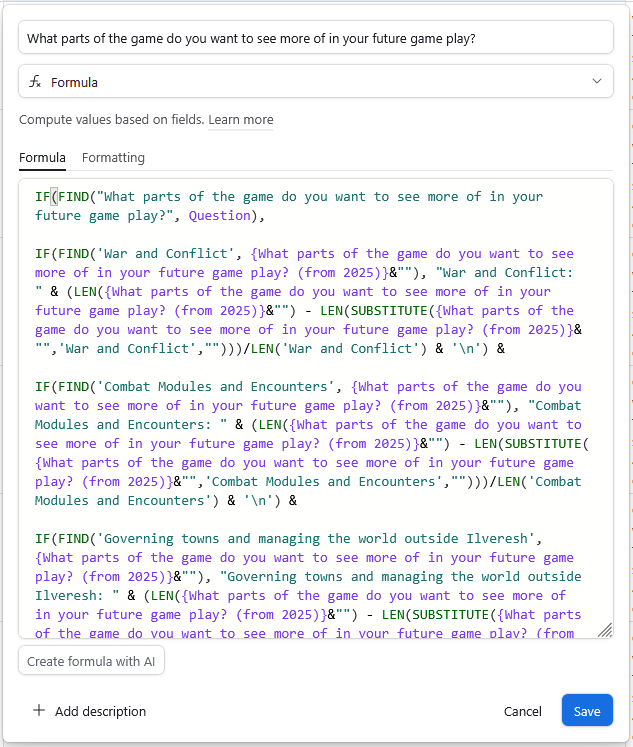Save the formula field
The width and height of the screenshot is (633, 747).
(587, 710)
